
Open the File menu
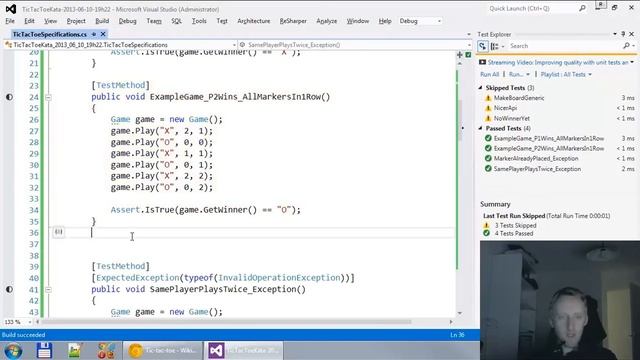click(10, 21)
